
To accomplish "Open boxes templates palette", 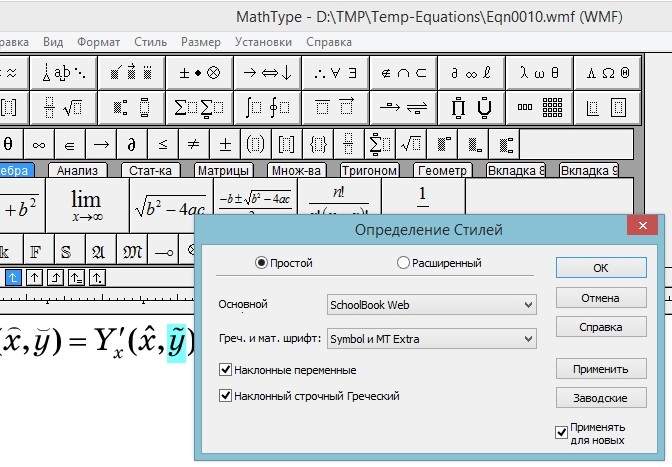I will pos(607,107).
